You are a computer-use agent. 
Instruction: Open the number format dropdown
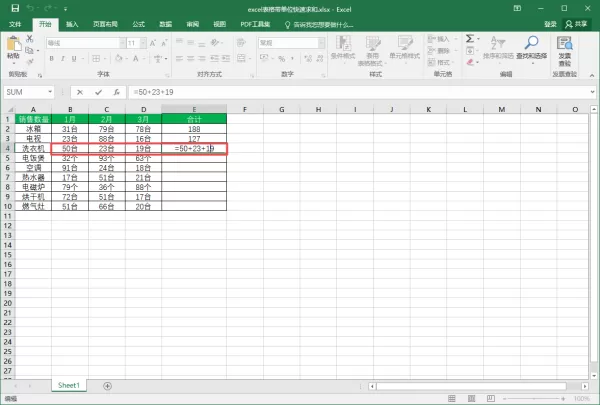pos(321,43)
